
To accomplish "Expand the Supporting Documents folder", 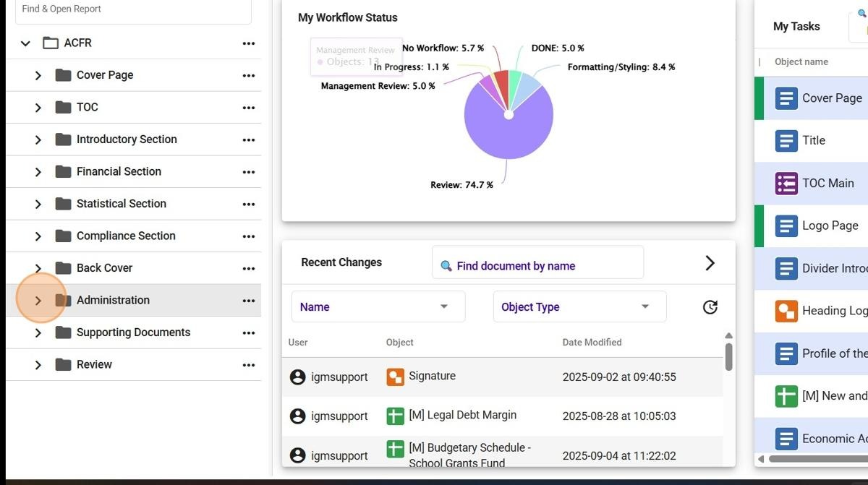I will coord(38,332).
